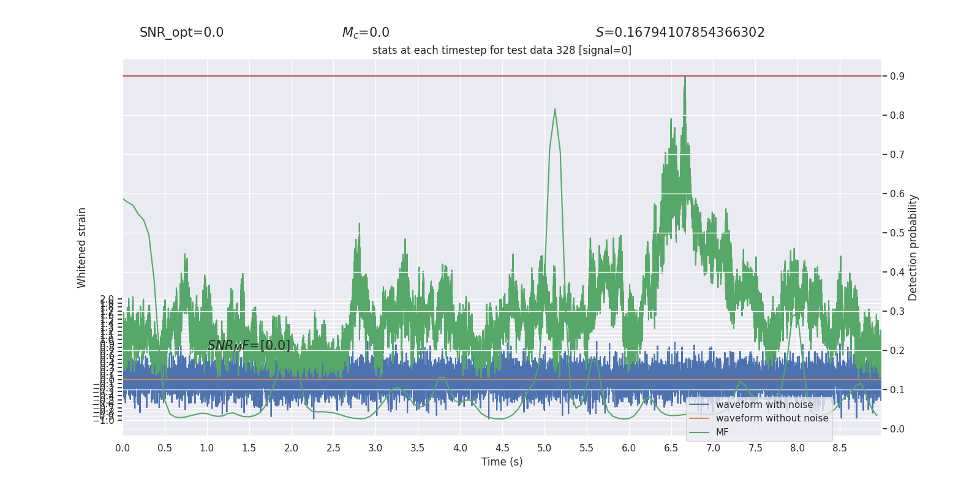Image resolution: width=980 pixels, height=490 pixels.
Task: Click the 8.0 tick on time axis
Action: (797, 448)
